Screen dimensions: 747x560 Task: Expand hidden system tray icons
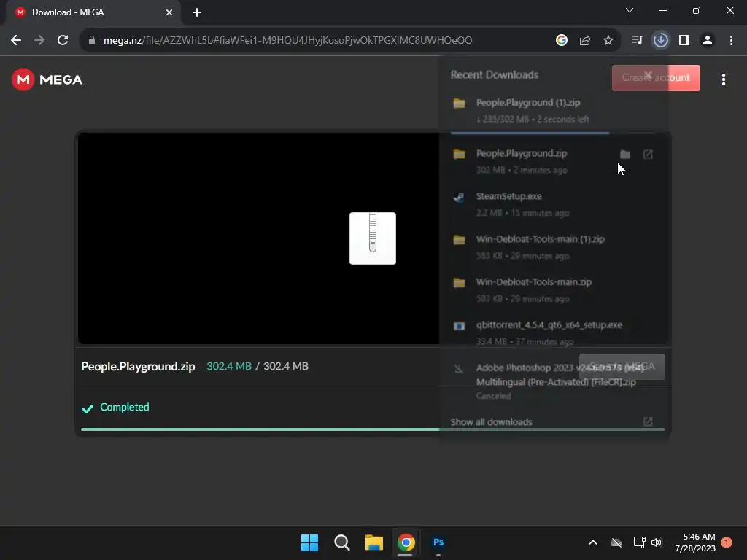[593, 542]
